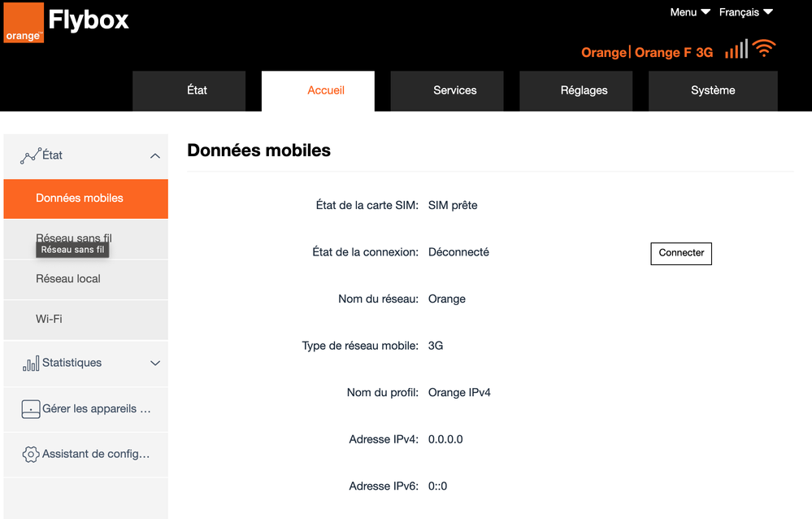This screenshot has height=519, width=812.
Task: Open Réseau sans fil sidebar item
Action: click(x=86, y=239)
